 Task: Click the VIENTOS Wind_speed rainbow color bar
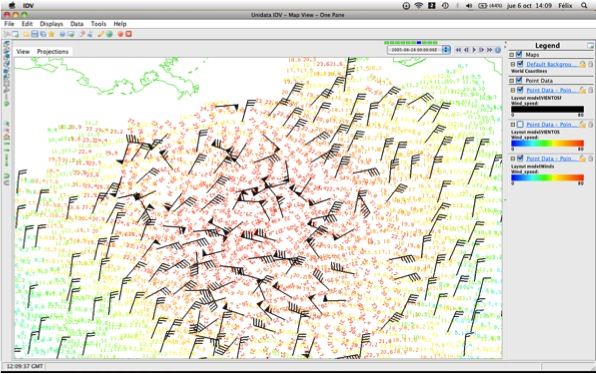547,143
